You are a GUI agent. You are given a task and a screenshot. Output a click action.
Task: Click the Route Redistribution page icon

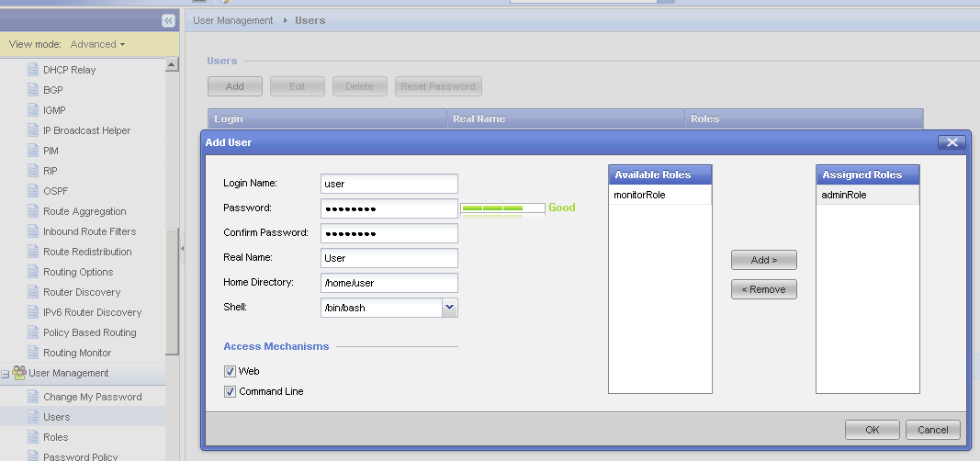pyautogui.click(x=33, y=251)
